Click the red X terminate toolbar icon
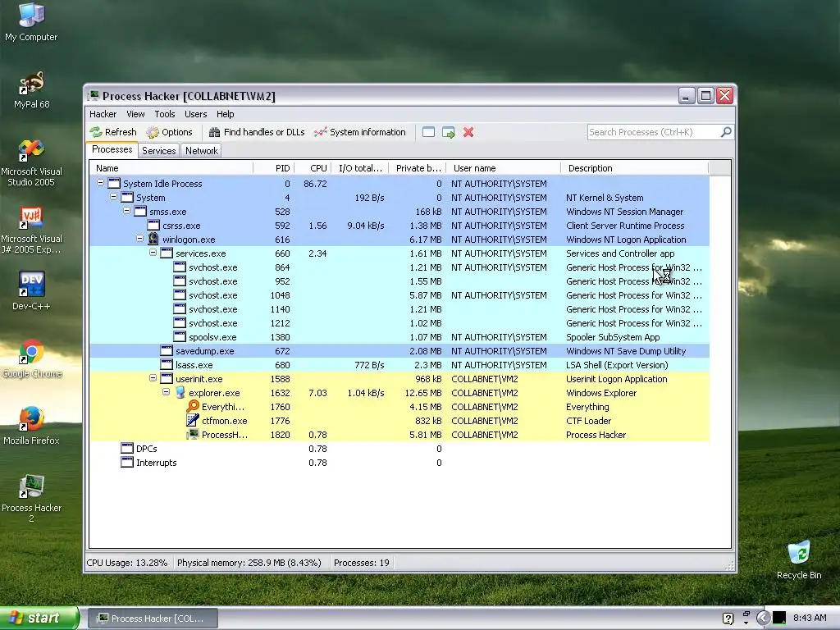Viewport: 840px width, 630px height. click(468, 132)
